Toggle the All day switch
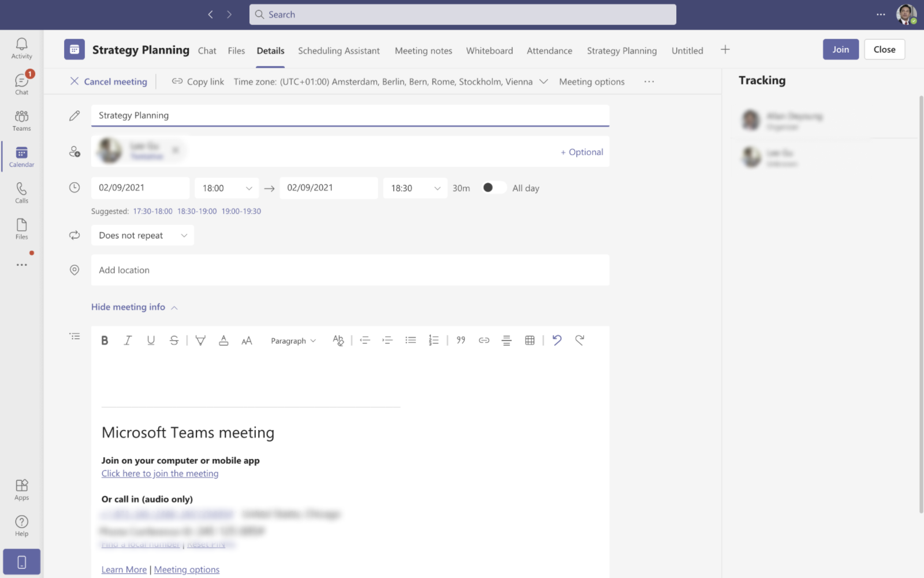Viewport: 924px width, 578px height. point(493,188)
